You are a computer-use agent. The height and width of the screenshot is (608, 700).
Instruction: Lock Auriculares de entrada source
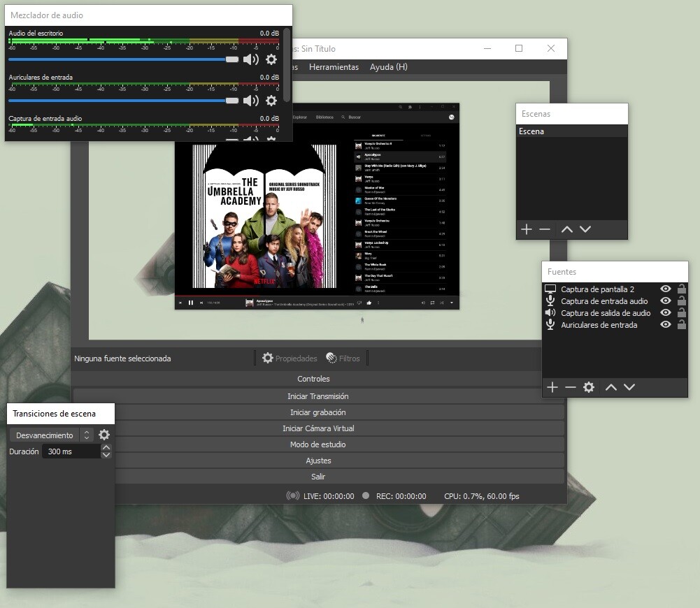click(681, 325)
